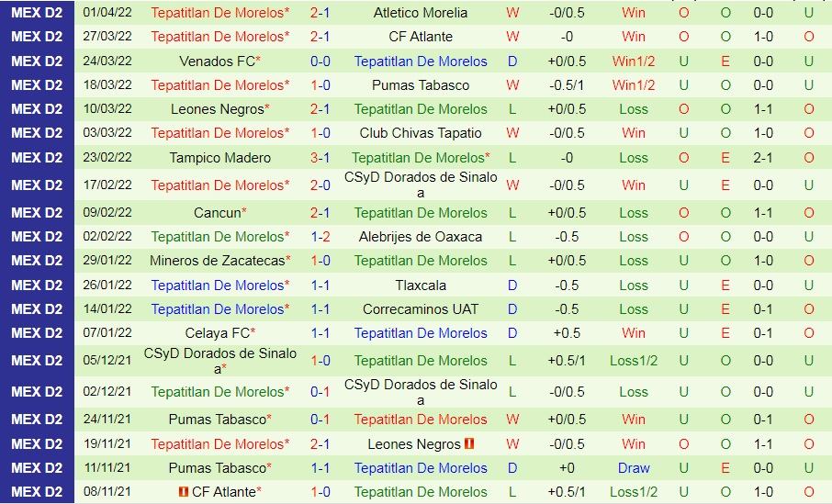Click the red card icon before CF Atlante
This screenshot has width=832, height=504.
pos(183,492)
